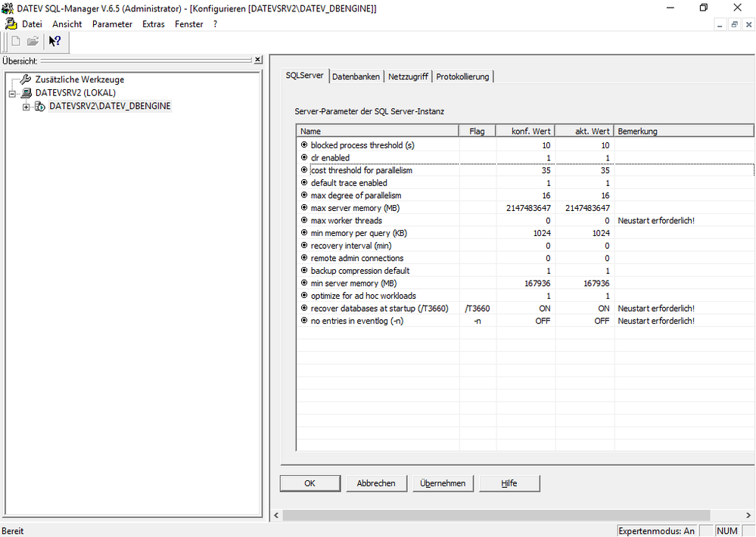Image resolution: width=756 pixels, height=537 pixels.
Task: Collapse the DATEVSRV2 (LOKAL) tree node
Action: tap(13, 94)
